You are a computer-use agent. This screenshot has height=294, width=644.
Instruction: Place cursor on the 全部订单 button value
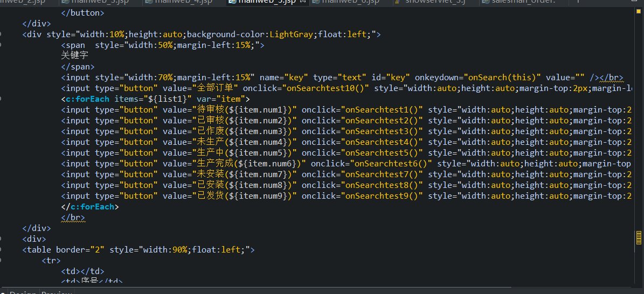pos(214,88)
